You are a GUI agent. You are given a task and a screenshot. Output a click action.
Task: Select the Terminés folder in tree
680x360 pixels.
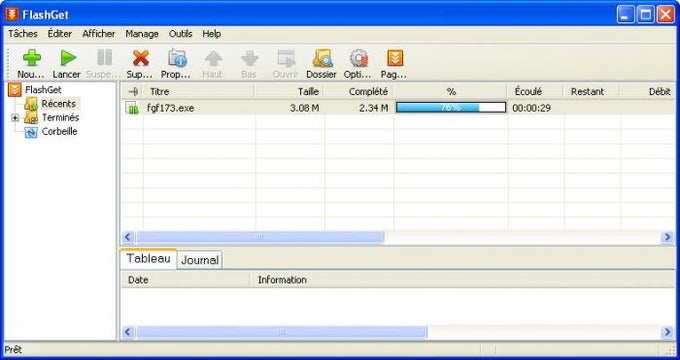click(x=60, y=118)
